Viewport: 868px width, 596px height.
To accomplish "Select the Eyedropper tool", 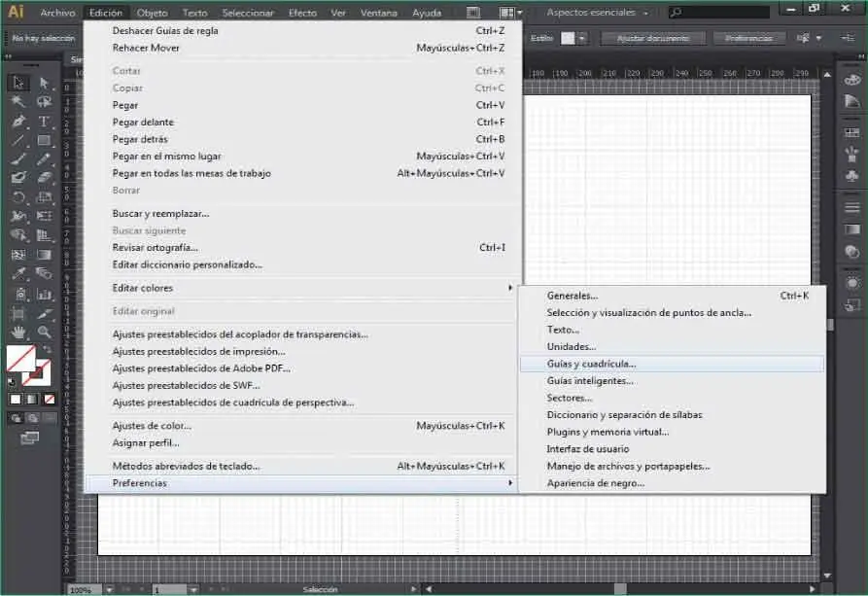I will (18, 273).
